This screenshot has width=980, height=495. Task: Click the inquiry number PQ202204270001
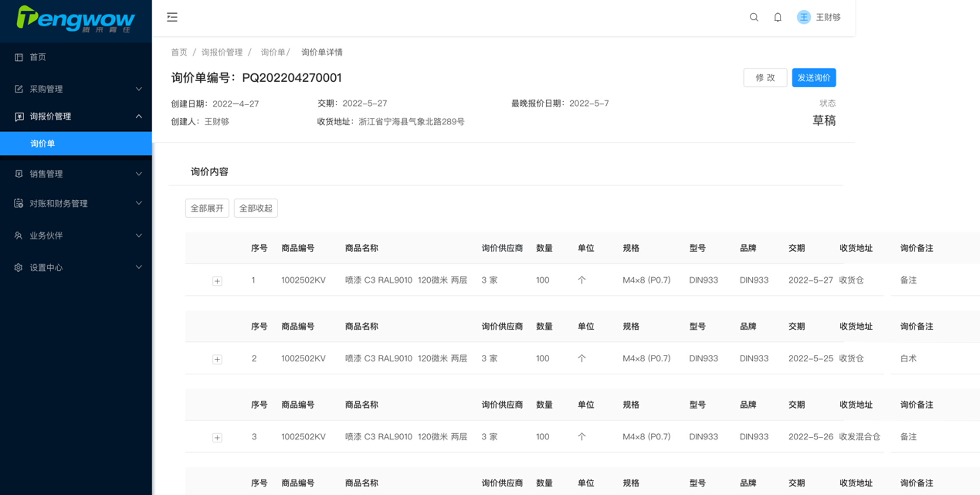(x=291, y=78)
